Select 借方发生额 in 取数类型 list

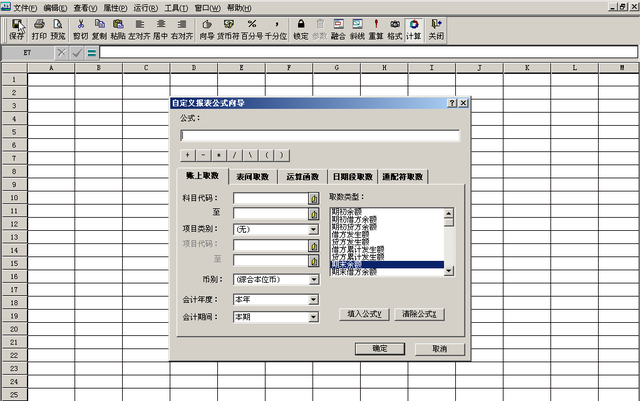(351, 234)
